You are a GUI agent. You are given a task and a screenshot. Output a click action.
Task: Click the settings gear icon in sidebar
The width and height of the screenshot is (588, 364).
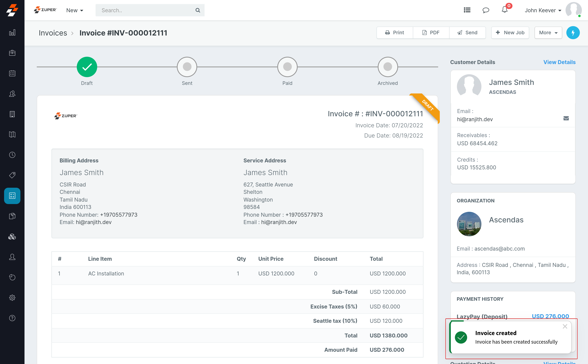coord(12,298)
